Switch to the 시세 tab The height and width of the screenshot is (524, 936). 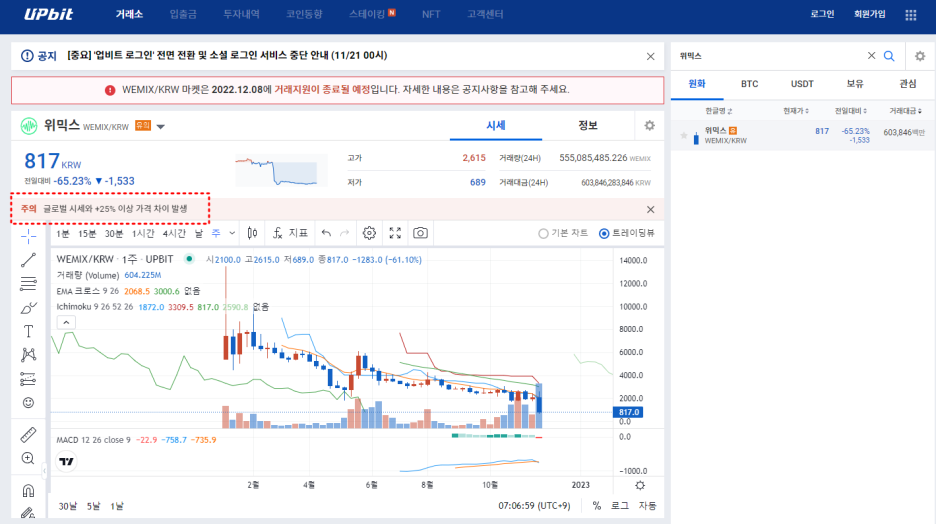[495, 125]
